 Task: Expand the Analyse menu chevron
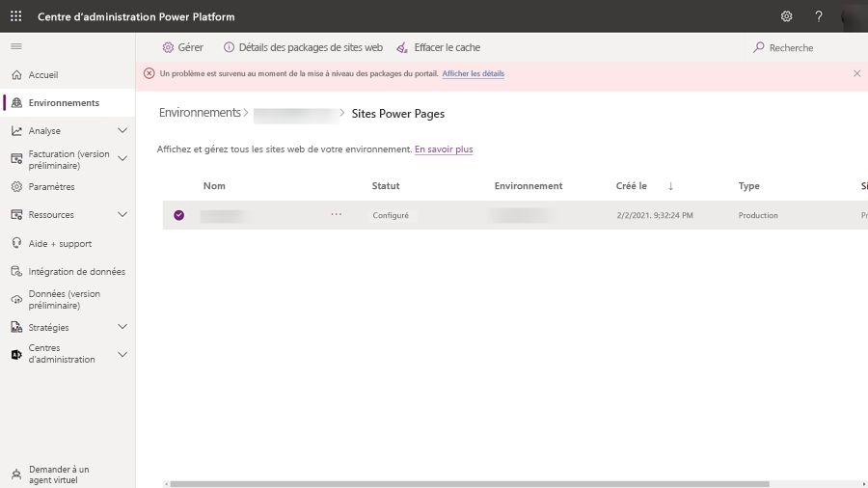pos(122,130)
